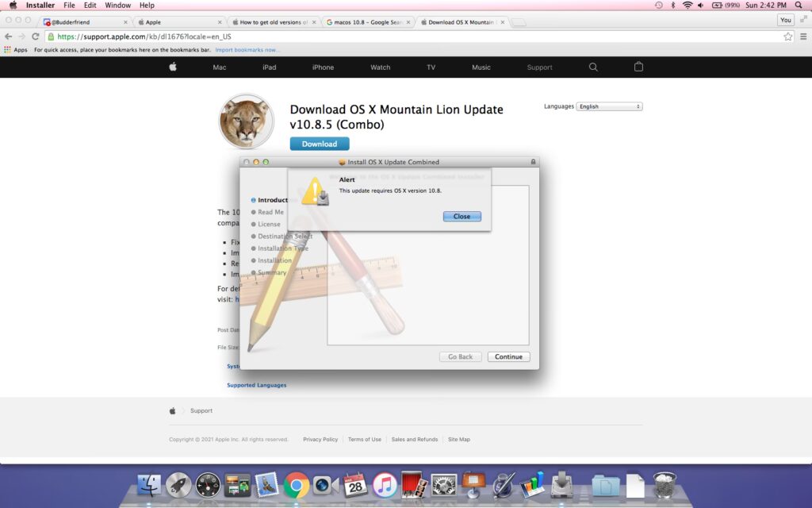Bookmark this page with the star icon
Screen dimensions: 812x508
pyautogui.click(x=787, y=37)
